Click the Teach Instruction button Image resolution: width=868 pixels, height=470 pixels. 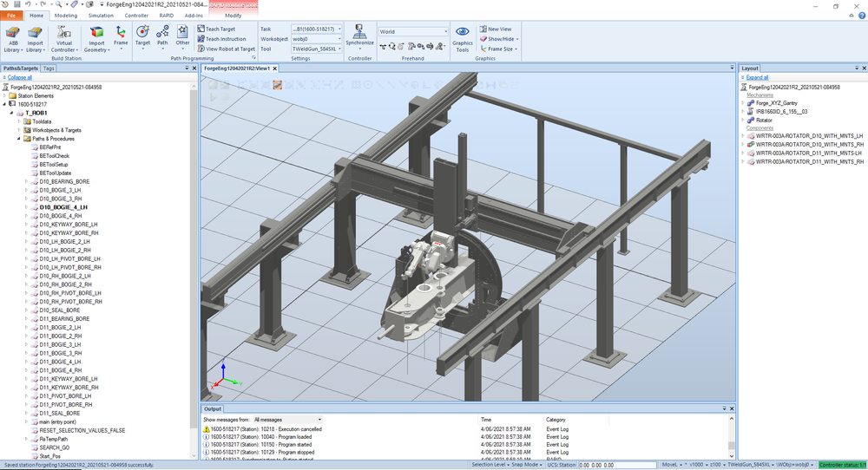[221, 39]
